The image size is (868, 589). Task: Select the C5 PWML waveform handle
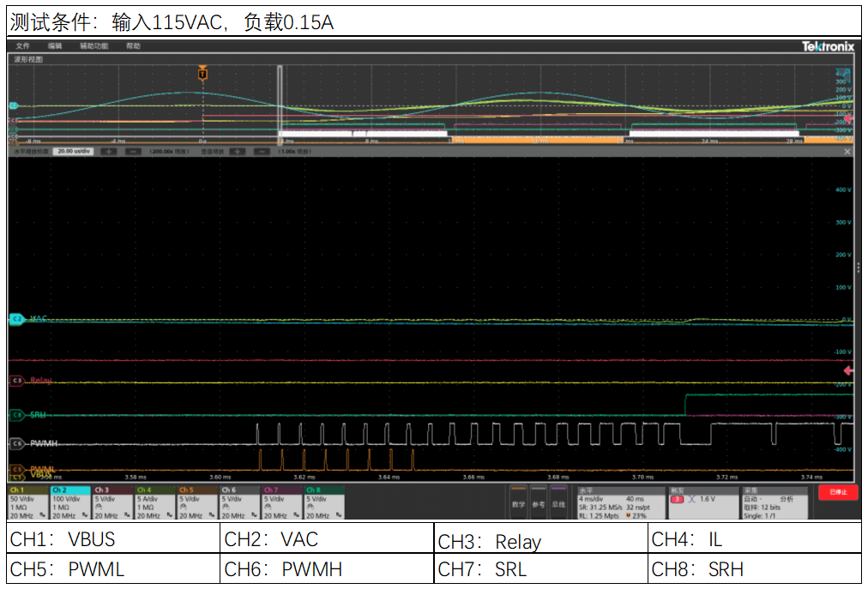(16, 469)
